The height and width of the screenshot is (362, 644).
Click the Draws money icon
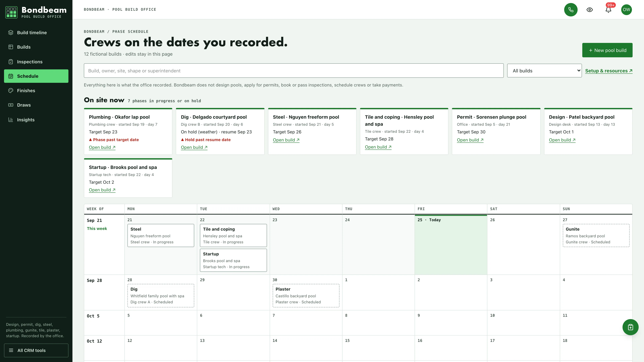[x=11, y=105]
